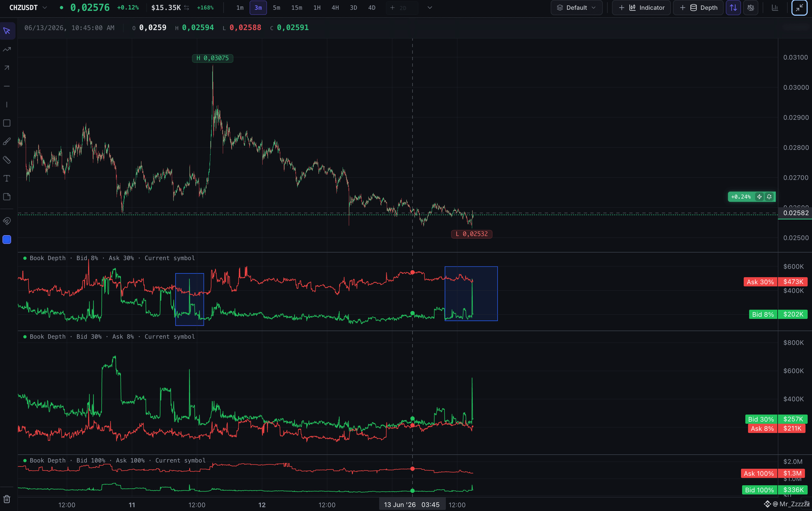Add an Indicator to the chart
The width and height of the screenshot is (812, 511).
tap(641, 7)
